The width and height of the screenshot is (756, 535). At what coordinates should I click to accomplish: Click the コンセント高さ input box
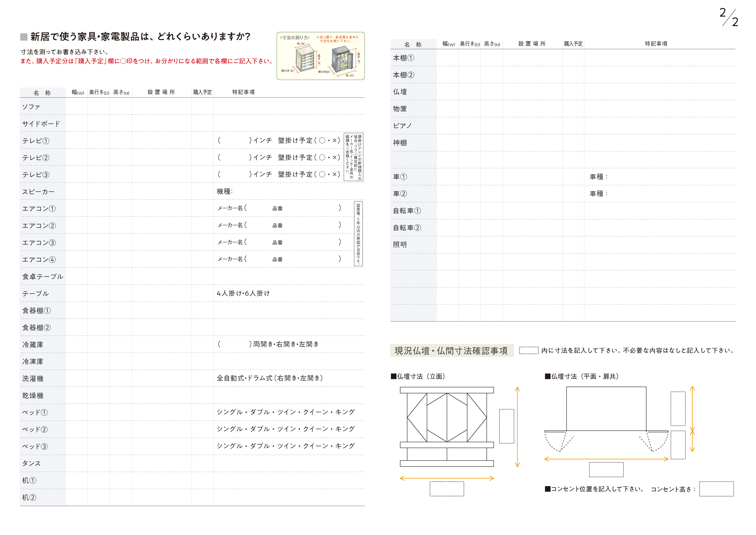click(x=717, y=489)
